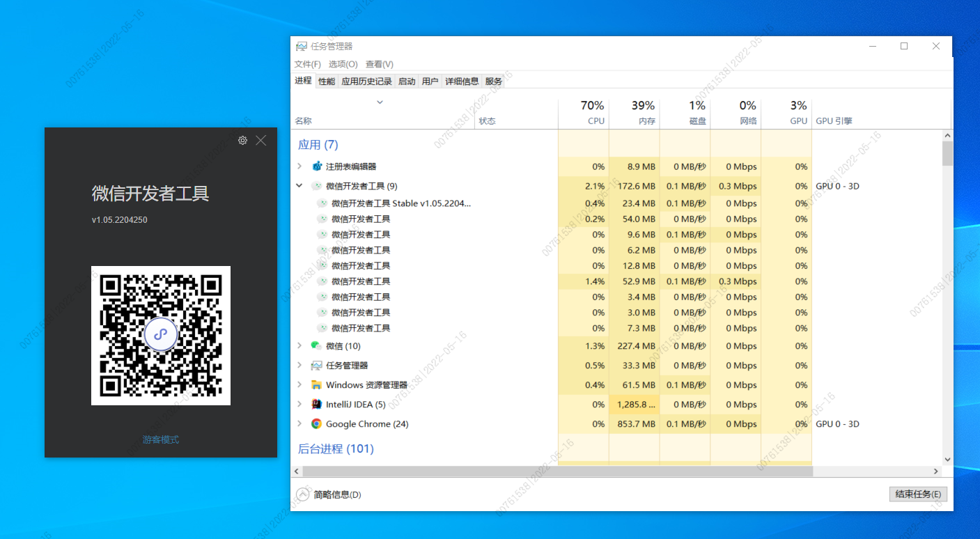This screenshot has height=539, width=980.
Task: Open settings gear in WeChat DevTools login window
Action: pyautogui.click(x=242, y=140)
